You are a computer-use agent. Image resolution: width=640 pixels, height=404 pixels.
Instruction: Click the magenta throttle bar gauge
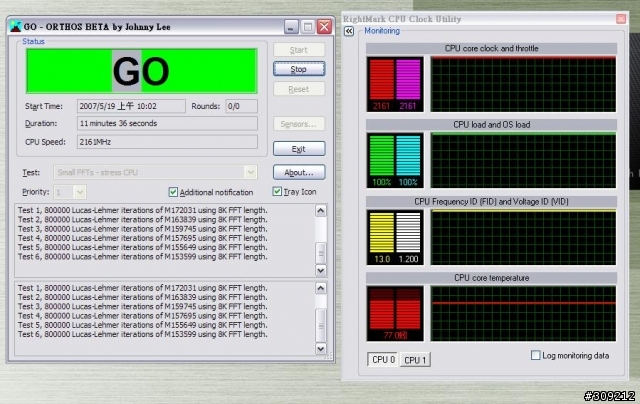coord(408,80)
